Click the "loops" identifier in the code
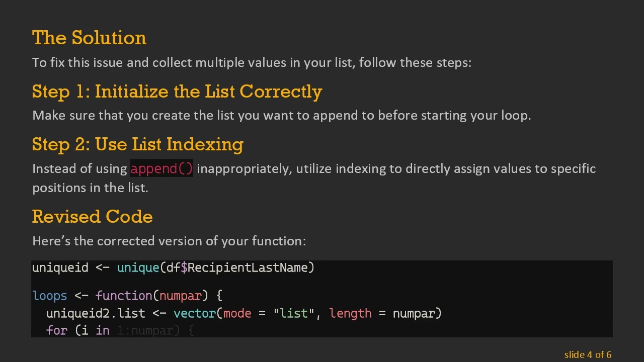 click(x=49, y=296)
